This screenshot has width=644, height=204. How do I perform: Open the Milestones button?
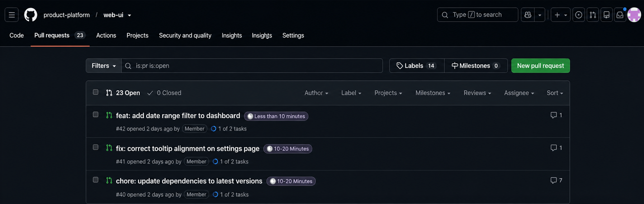pyautogui.click(x=476, y=66)
